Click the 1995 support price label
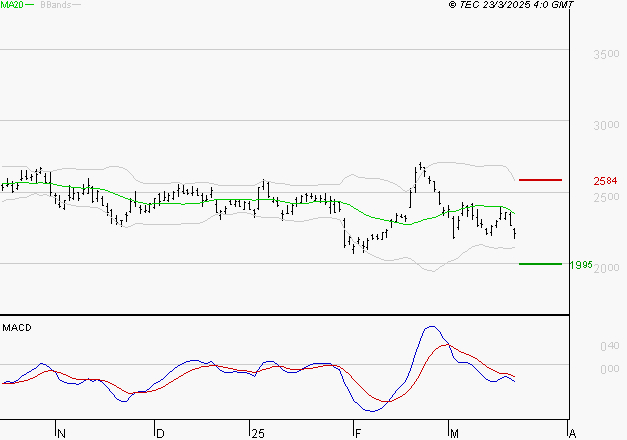Image resolution: width=627 pixels, height=440 pixels. click(x=581, y=265)
